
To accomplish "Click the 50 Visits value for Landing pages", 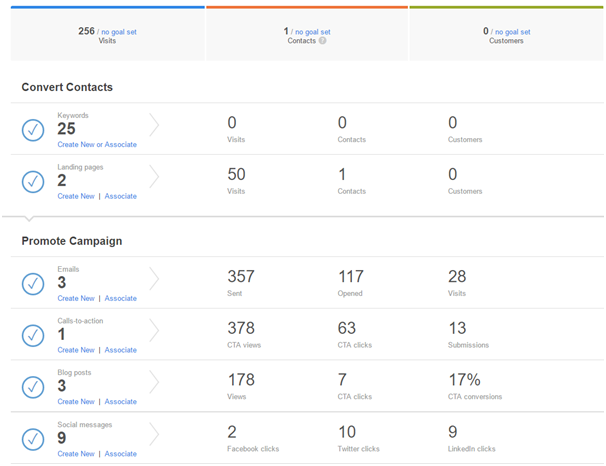I will pos(236,175).
